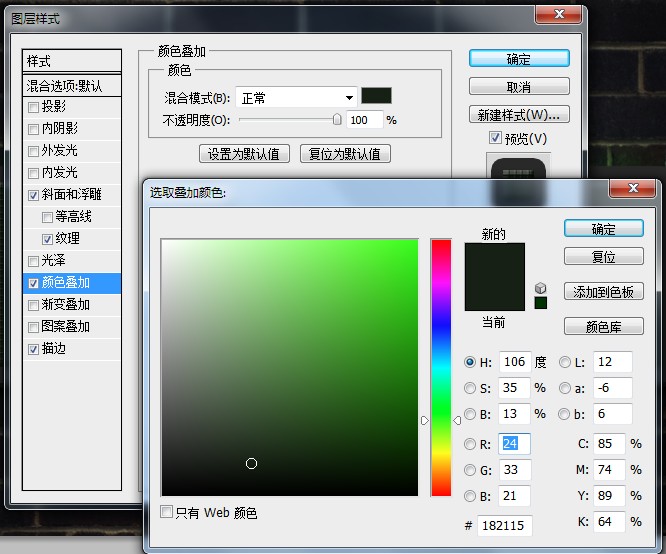Click the overlay color swatch beside blend mode

tap(376, 96)
